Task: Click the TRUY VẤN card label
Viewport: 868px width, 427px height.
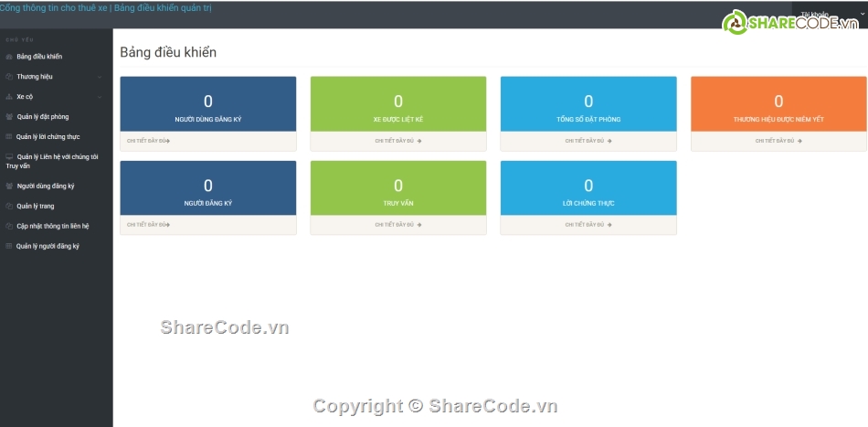Action: (x=398, y=204)
